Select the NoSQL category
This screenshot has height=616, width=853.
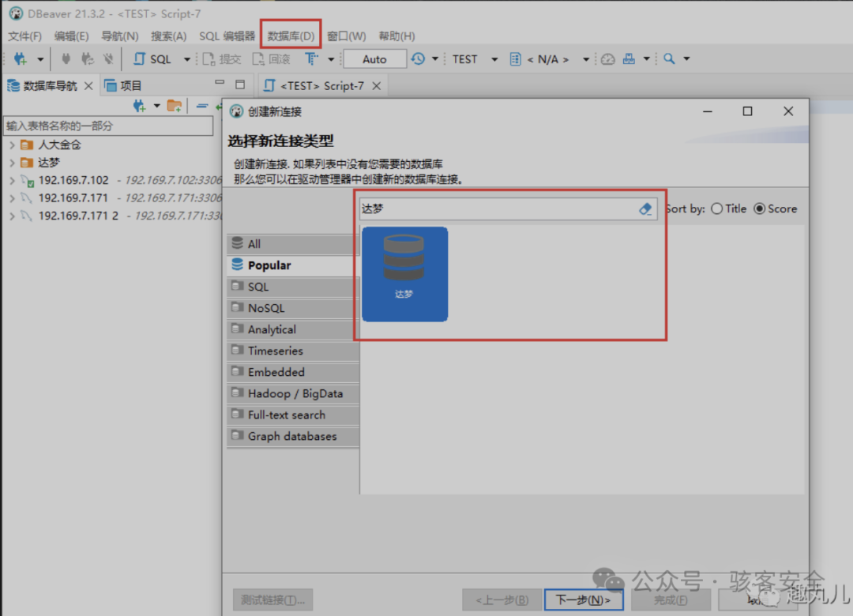click(x=293, y=308)
